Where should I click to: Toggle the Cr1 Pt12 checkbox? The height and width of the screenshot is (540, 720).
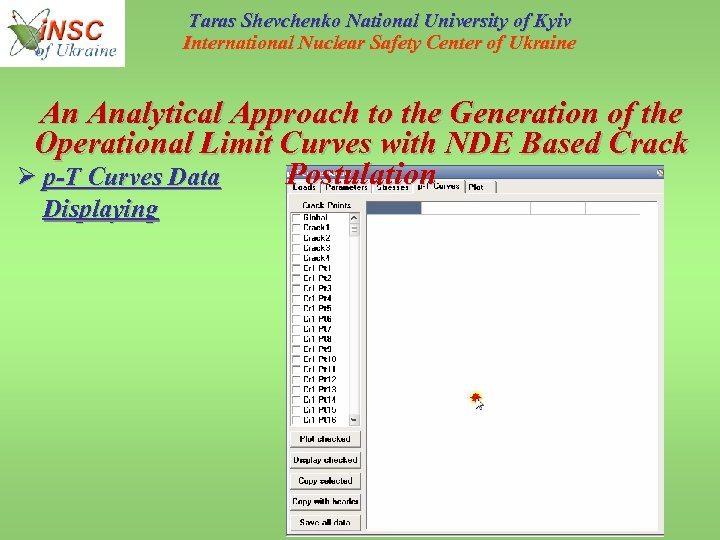pos(297,379)
